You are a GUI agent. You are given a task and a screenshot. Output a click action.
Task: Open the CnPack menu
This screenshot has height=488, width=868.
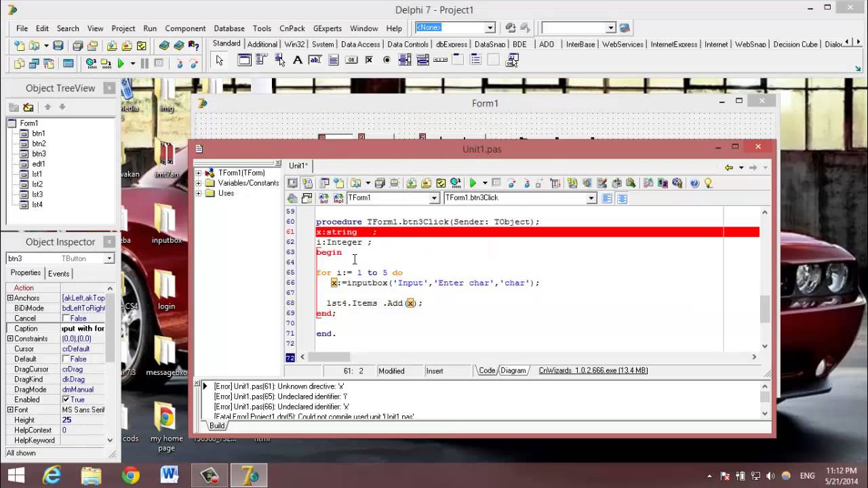click(x=292, y=28)
